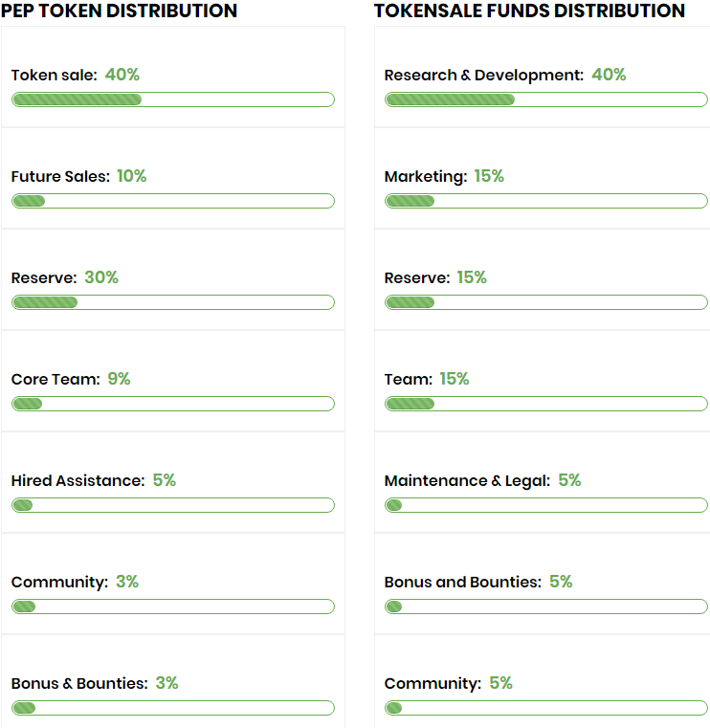This screenshot has height=728, width=710.
Task: Click the Bonus & Bounties 3% progress bar
Action: tap(172, 708)
